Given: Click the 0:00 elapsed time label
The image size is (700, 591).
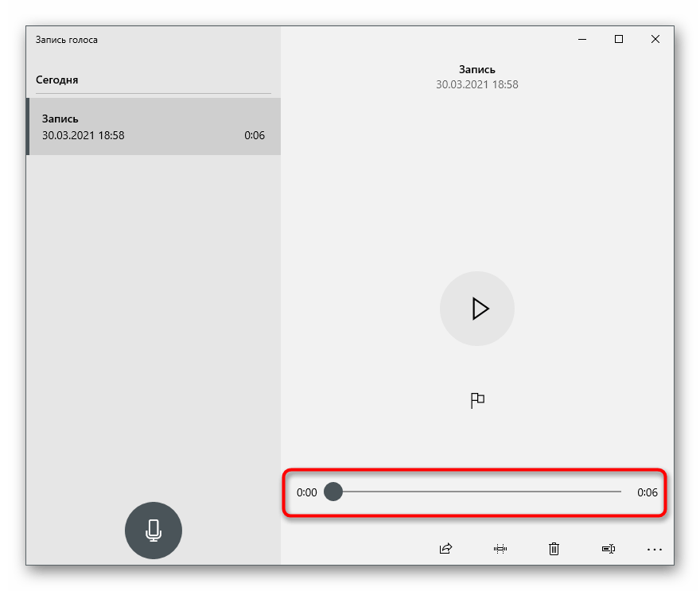Looking at the screenshot, I should (306, 492).
